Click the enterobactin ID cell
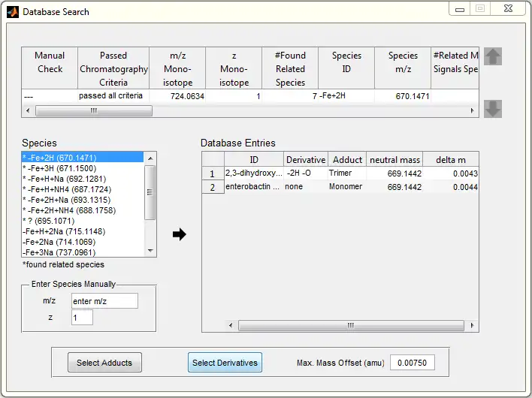 (x=254, y=186)
